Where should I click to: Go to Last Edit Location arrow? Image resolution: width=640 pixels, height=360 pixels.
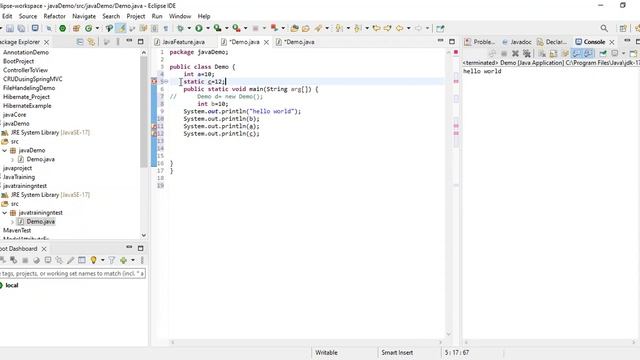pos(376,28)
